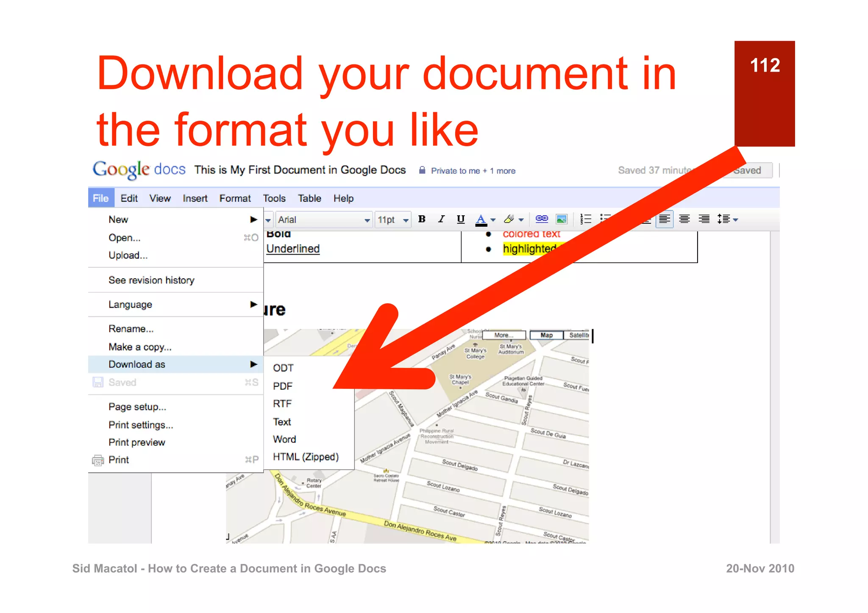Open the Format menu
The height and width of the screenshot is (613, 868).
[x=235, y=198]
